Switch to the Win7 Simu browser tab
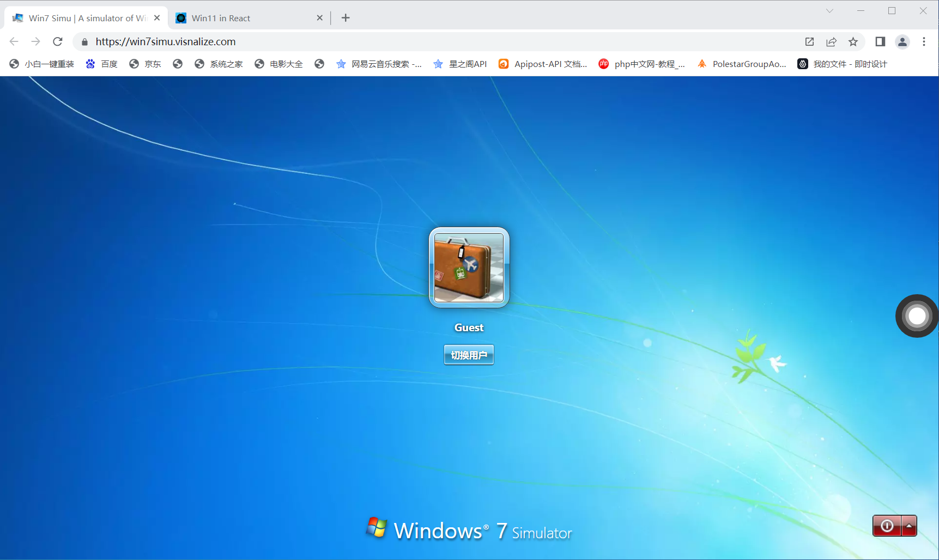The image size is (939, 560). click(86, 18)
